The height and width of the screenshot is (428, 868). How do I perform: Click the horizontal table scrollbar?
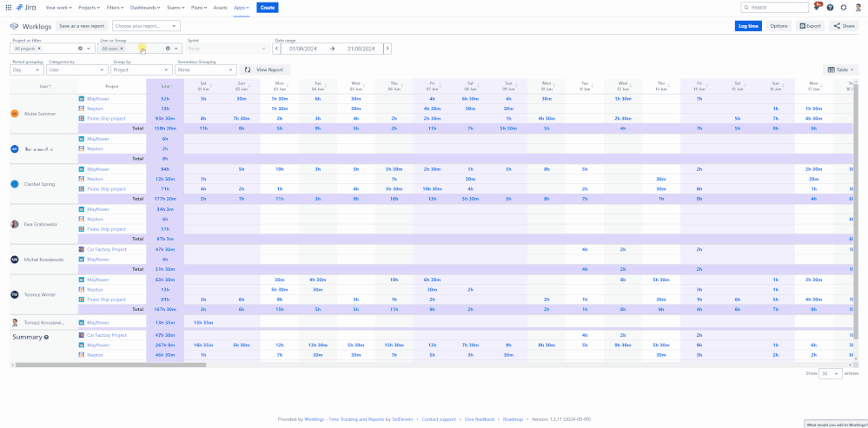point(110,365)
